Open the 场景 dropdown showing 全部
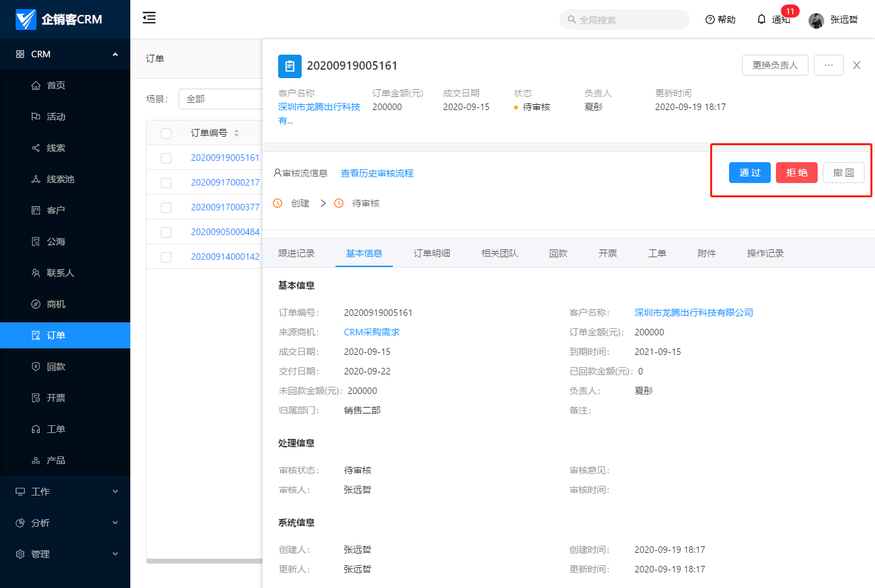The image size is (875, 588). 220,99
